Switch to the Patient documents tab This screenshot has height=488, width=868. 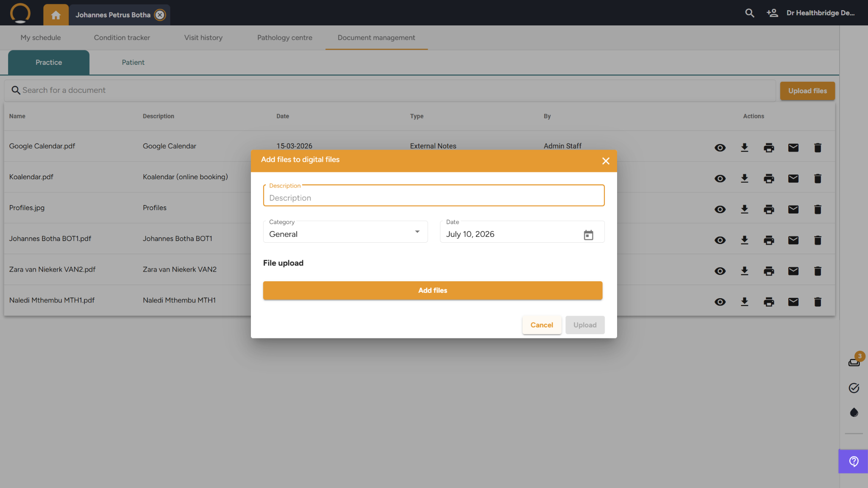click(133, 63)
